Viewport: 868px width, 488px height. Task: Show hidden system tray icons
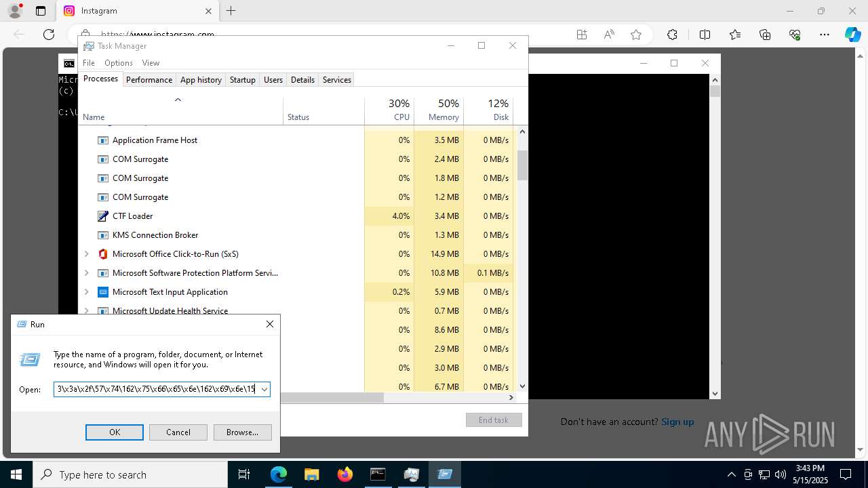tap(731, 474)
